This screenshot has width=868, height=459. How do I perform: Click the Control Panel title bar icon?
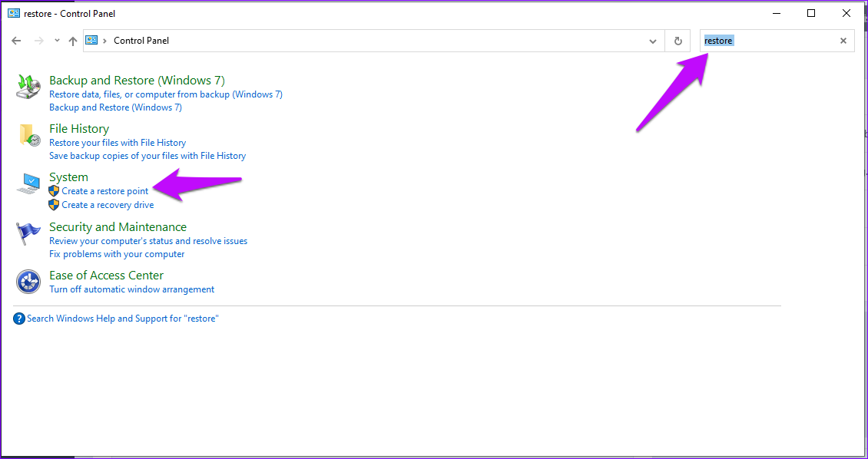tap(14, 13)
